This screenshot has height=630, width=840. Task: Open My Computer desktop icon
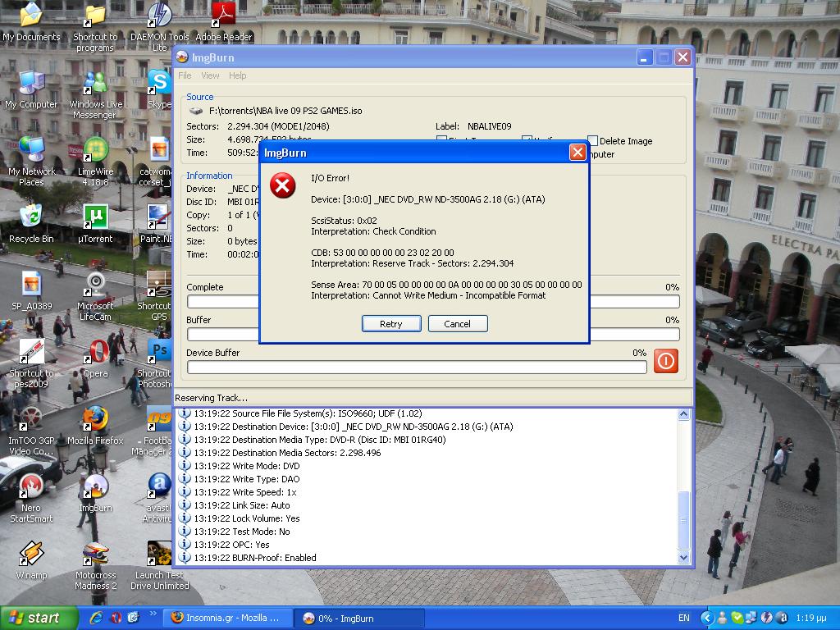point(31,90)
